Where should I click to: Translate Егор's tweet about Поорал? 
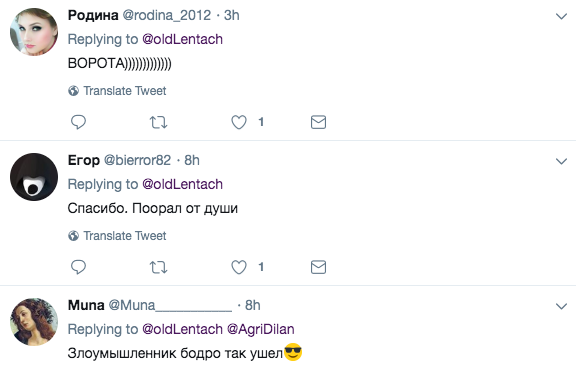tap(125, 236)
